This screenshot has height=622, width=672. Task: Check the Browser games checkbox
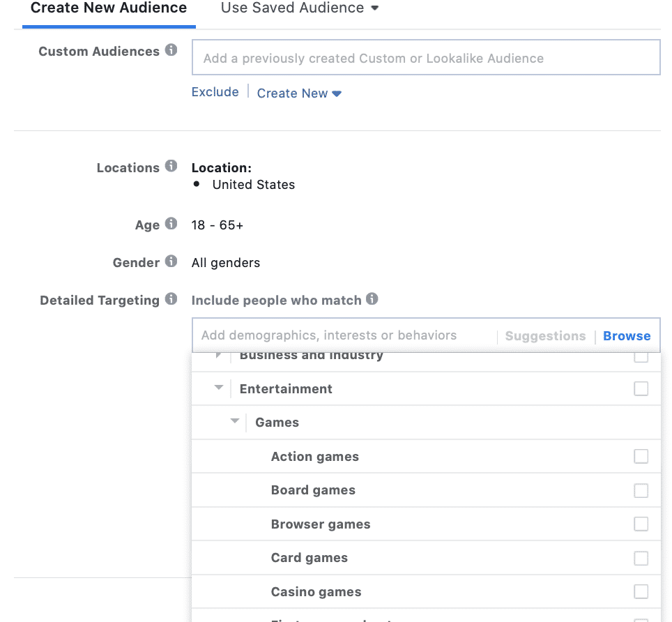point(641,524)
